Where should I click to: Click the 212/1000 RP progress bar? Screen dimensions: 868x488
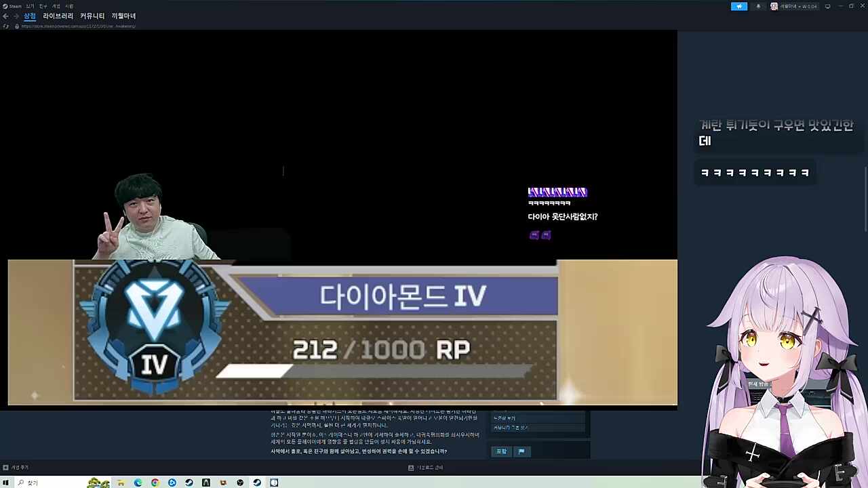pos(374,371)
